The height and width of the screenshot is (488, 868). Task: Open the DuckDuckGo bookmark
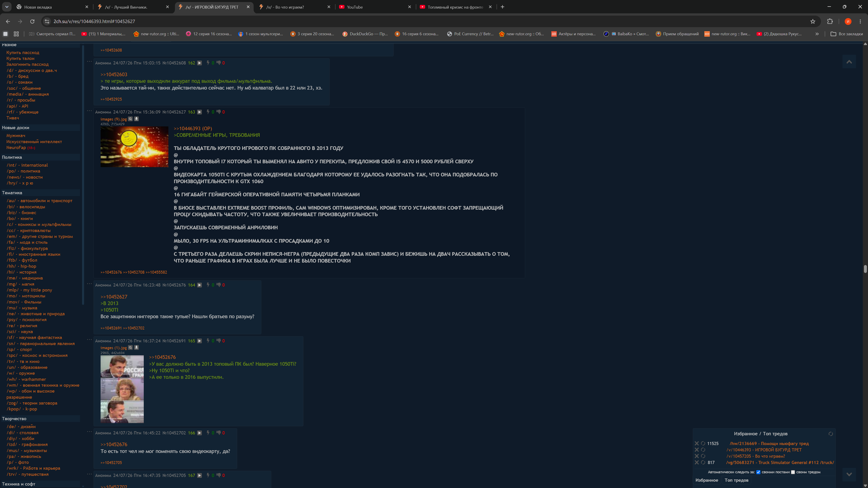[365, 34]
